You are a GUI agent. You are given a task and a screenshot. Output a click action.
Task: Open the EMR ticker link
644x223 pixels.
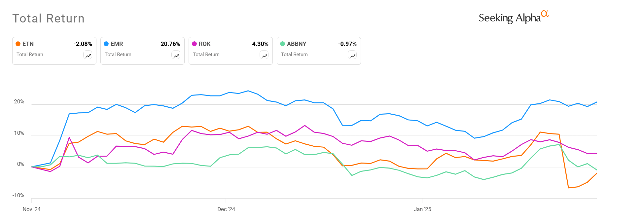click(117, 44)
